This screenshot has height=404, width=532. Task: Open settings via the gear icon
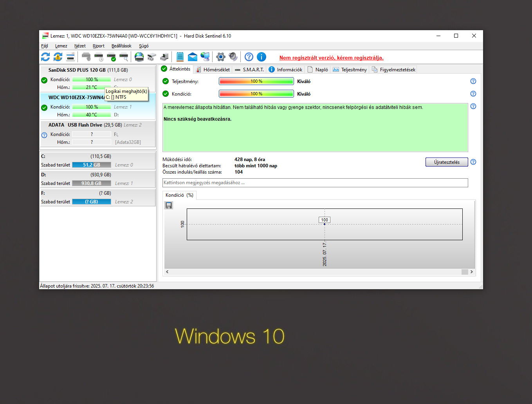coord(221,57)
